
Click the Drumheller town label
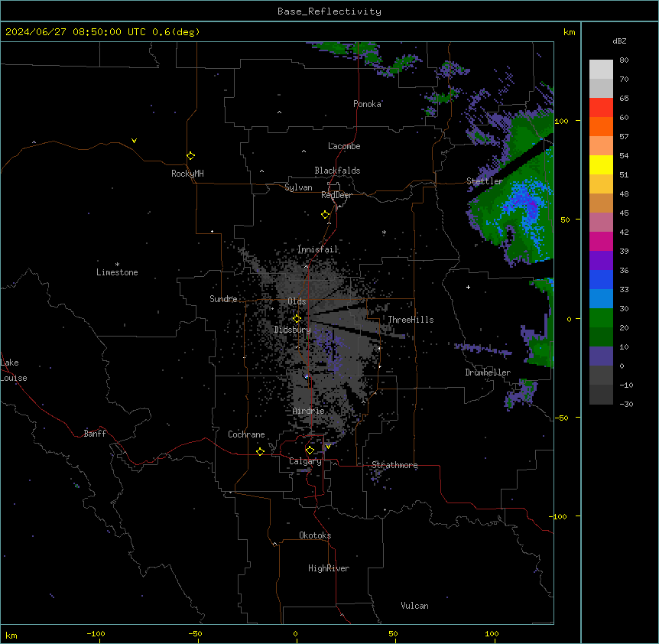point(488,372)
